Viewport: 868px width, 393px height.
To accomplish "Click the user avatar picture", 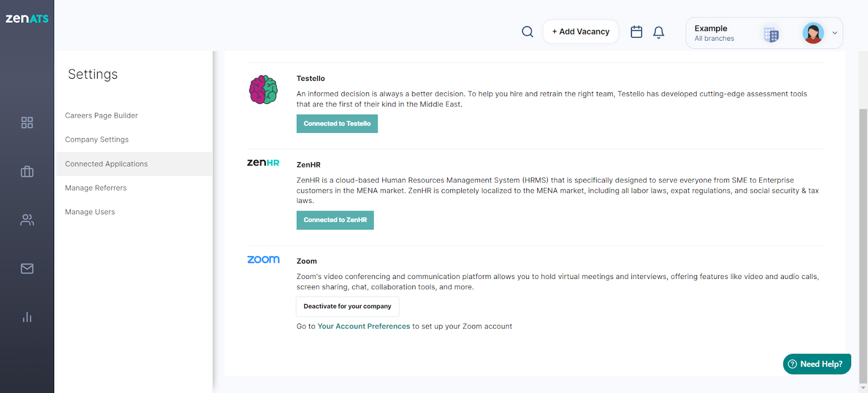I will click(x=813, y=33).
